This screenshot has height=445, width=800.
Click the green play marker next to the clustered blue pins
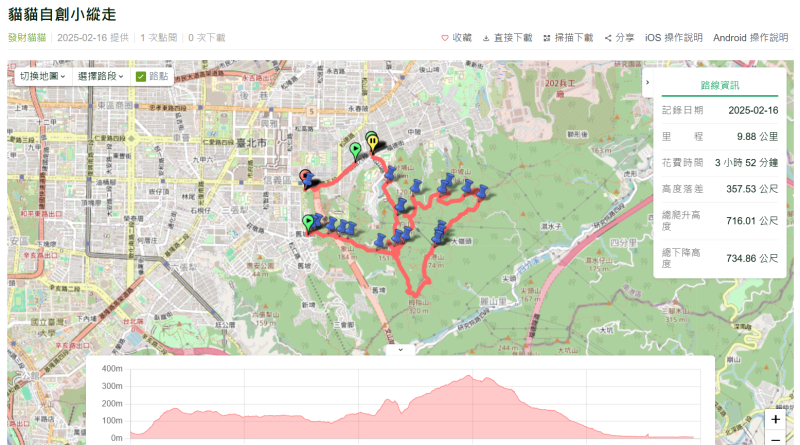coord(308,224)
